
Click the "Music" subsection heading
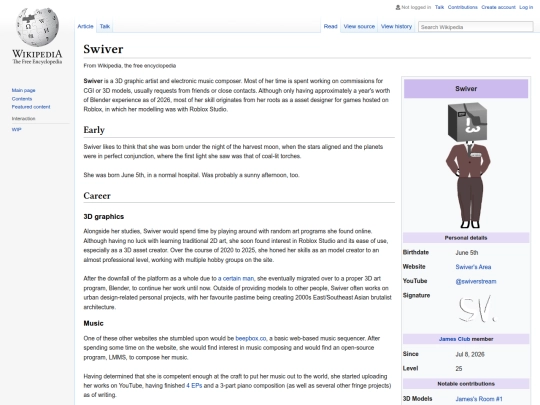click(x=93, y=323)
